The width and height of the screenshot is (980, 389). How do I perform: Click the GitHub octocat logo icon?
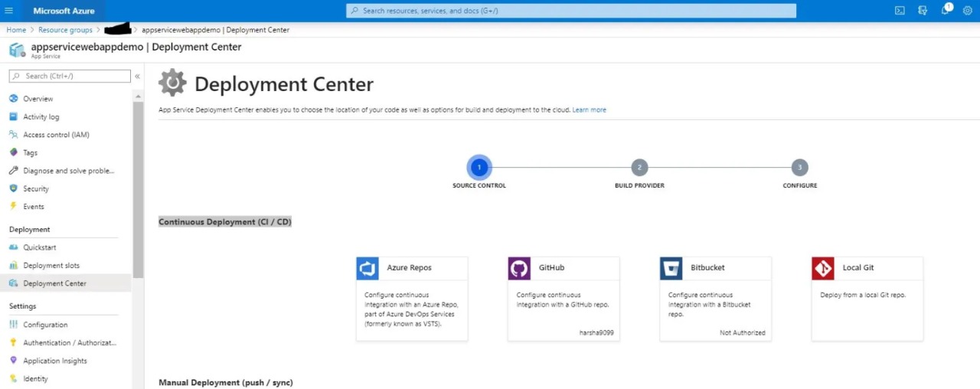(x=519, y=268)
